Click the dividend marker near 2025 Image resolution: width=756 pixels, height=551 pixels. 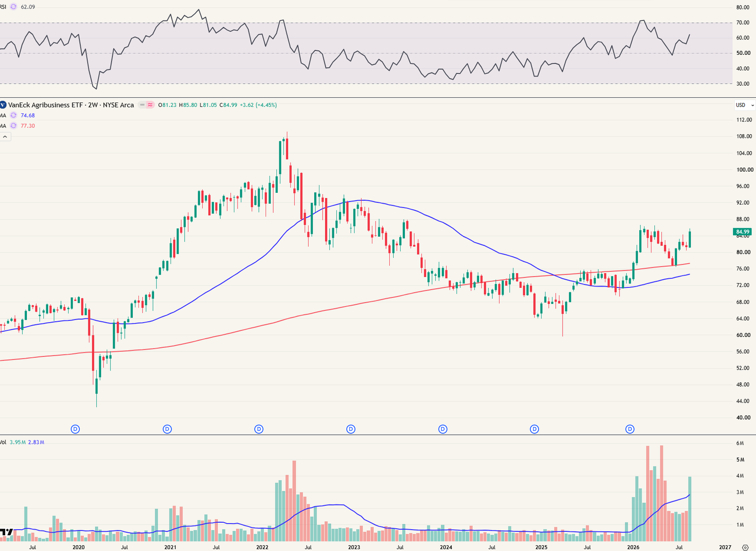[534, 429]
